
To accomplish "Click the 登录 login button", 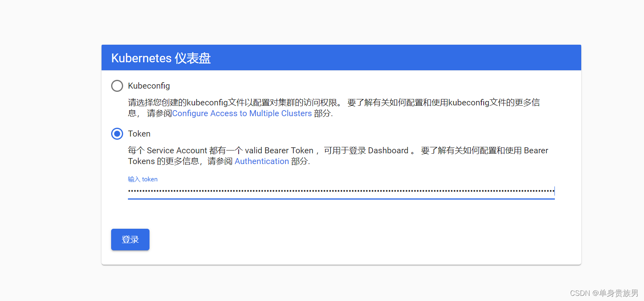I will tap(130, 240).
